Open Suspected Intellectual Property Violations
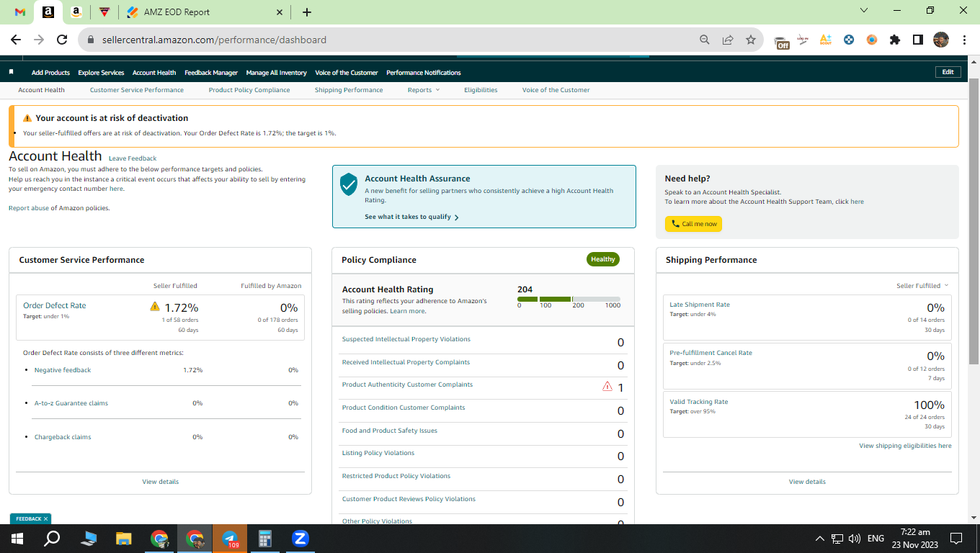Image resolution: width=980 pixels, height=553 pixels. (406, 339)
